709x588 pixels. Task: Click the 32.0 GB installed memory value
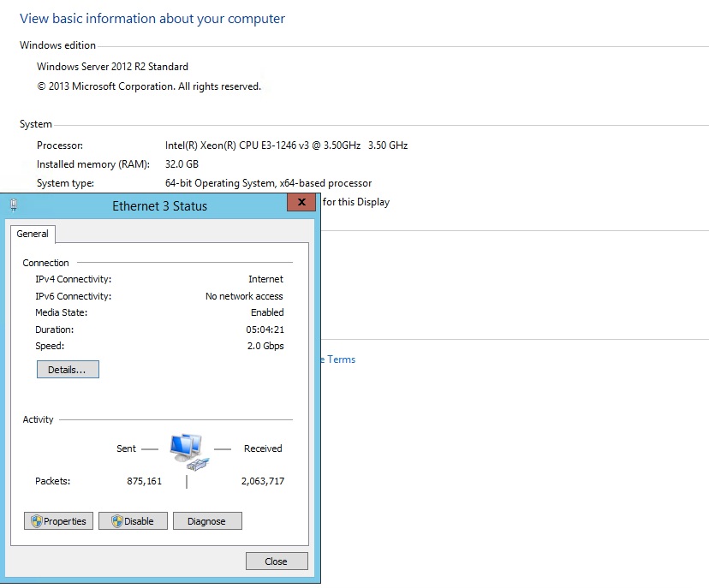[182, 164]
